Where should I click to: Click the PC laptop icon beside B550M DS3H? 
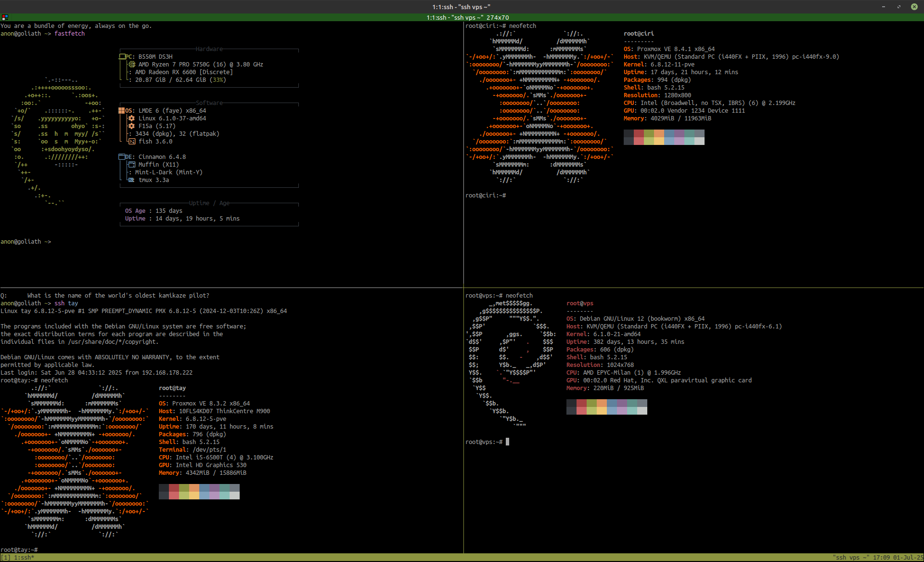tap(122, 57)
